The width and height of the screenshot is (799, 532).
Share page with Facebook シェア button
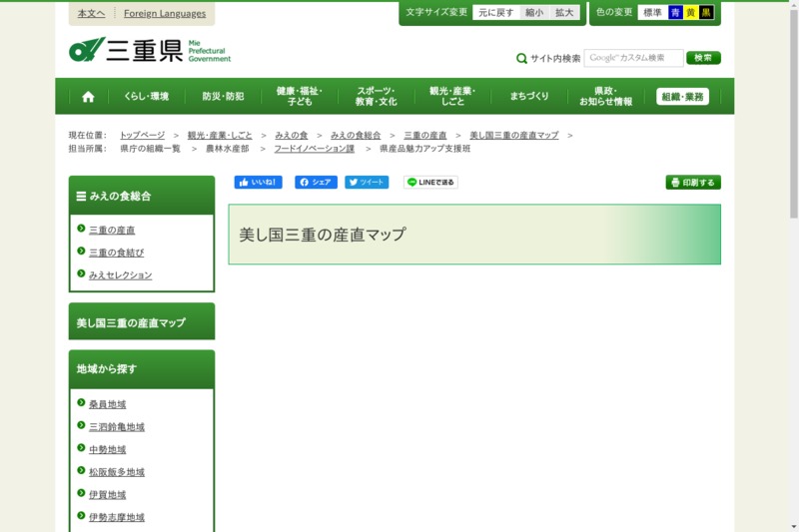pos(316,183)
